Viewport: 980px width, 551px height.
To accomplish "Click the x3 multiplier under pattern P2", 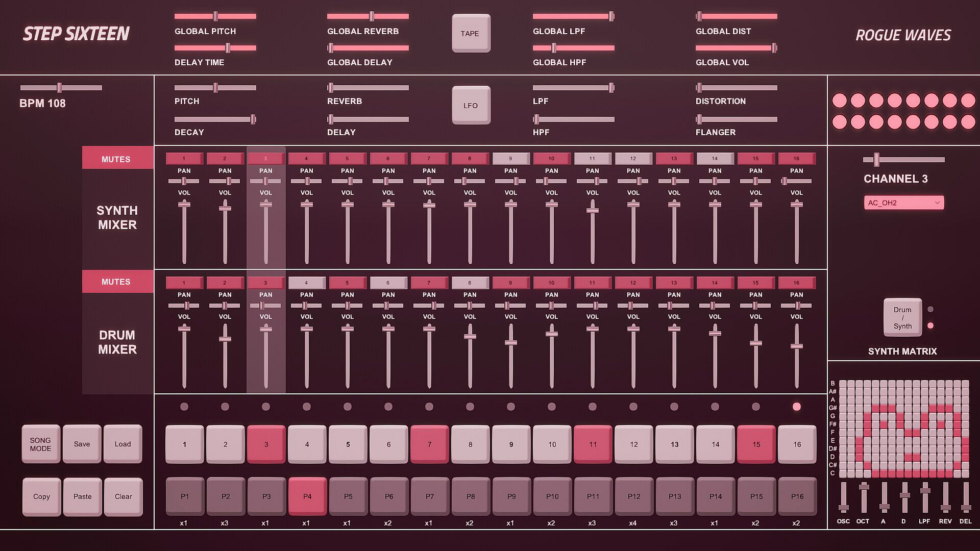I will [225, 523].
